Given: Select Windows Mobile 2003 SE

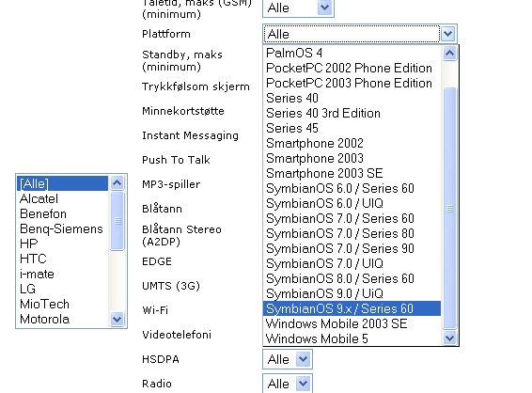Looking at the screenshot, I should tap(352, 323).
